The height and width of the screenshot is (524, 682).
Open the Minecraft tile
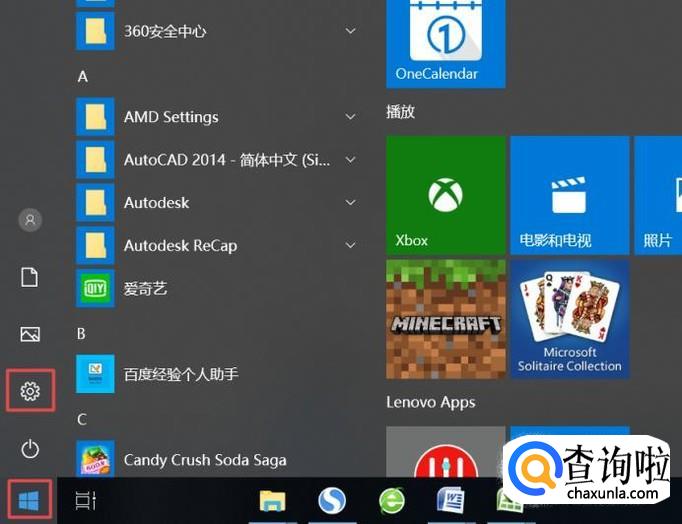pyautogui.click(x=445, y=319)
